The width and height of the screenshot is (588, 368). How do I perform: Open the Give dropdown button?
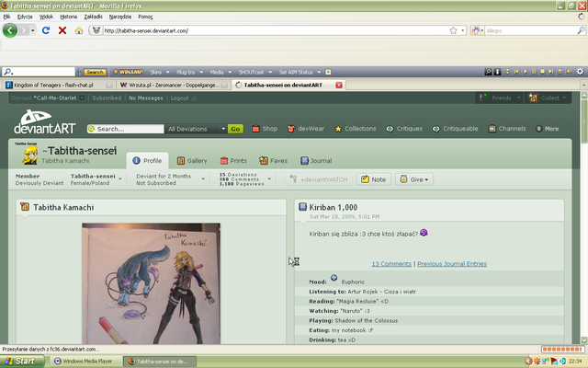point(414,179)
